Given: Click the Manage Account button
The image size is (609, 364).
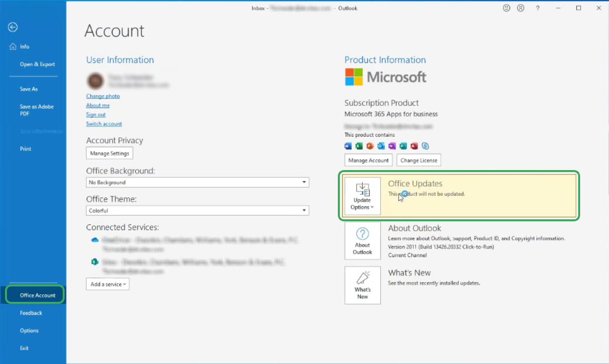Looking at the screenshot, I should (x=368, y=160).
